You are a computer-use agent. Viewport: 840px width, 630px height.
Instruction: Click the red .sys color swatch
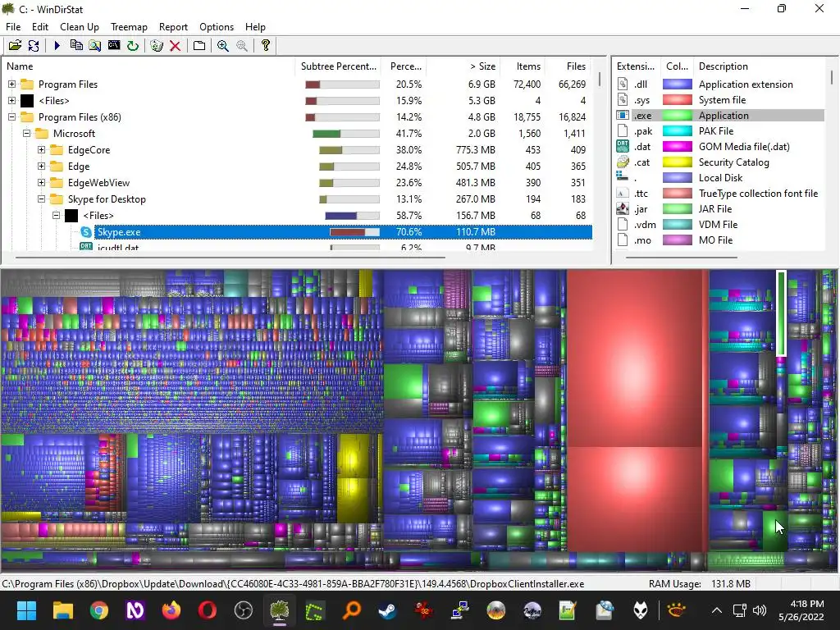677,99
